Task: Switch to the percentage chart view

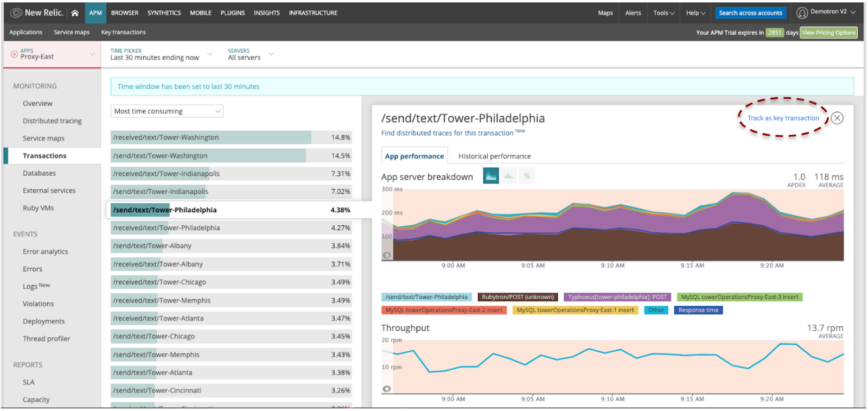Action: point(527,176)
